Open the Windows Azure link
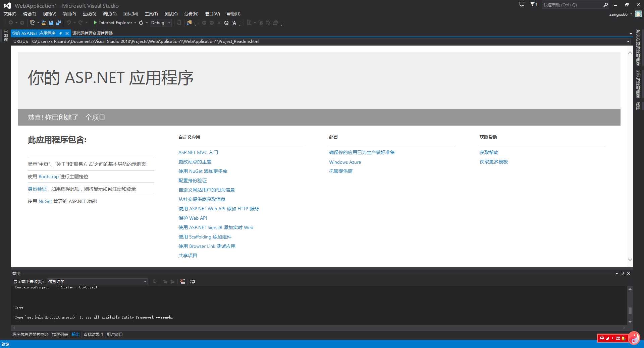This screenshot has width=644, height=348. click(x=345, y=162)
